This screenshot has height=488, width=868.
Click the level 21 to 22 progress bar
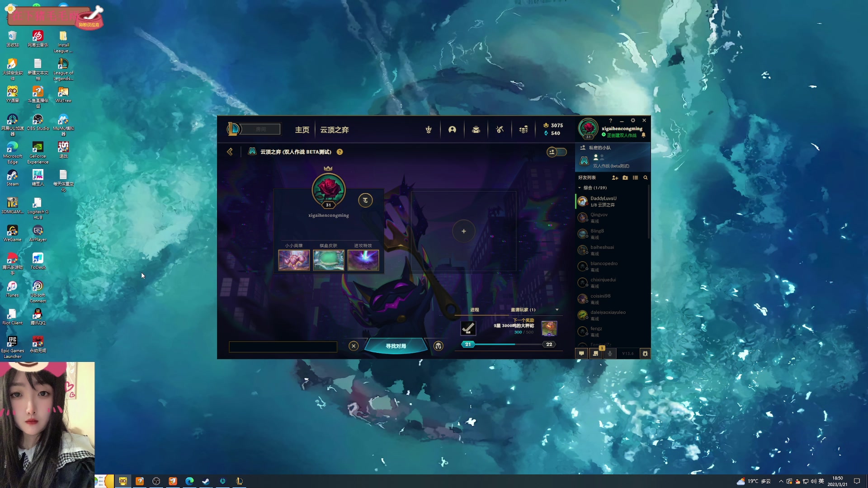(509, 344)
